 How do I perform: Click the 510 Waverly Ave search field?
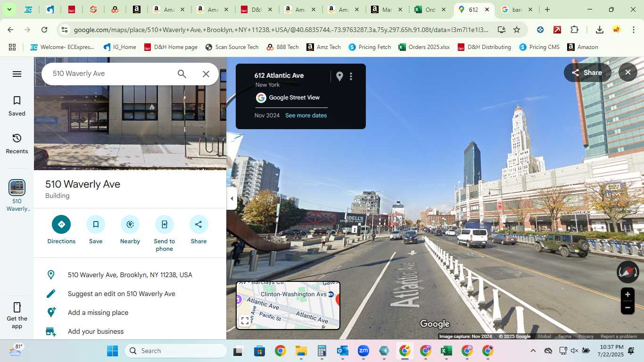[111, 74]
